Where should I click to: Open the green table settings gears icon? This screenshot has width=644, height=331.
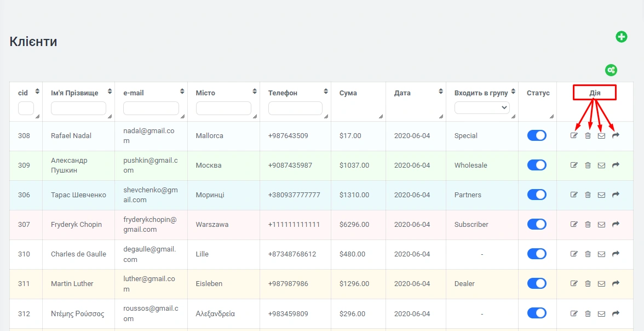[x=611, y=70]
